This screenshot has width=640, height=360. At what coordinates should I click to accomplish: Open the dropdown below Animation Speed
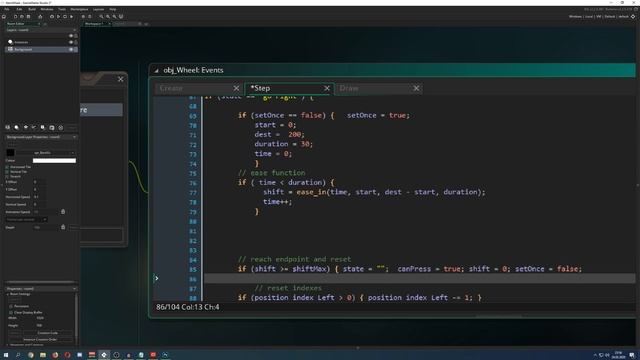(x=44, y=220)
